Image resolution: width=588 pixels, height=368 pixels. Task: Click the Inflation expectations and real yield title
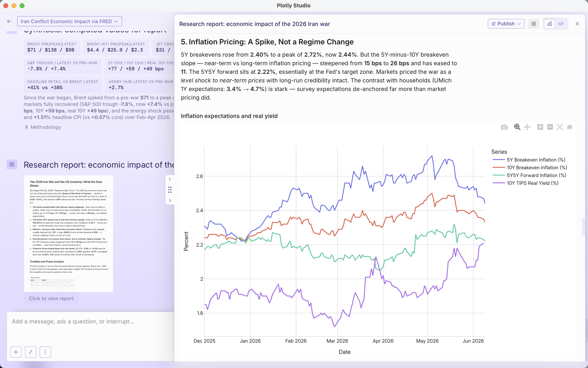pyautogui.click(x=229, y=116)
